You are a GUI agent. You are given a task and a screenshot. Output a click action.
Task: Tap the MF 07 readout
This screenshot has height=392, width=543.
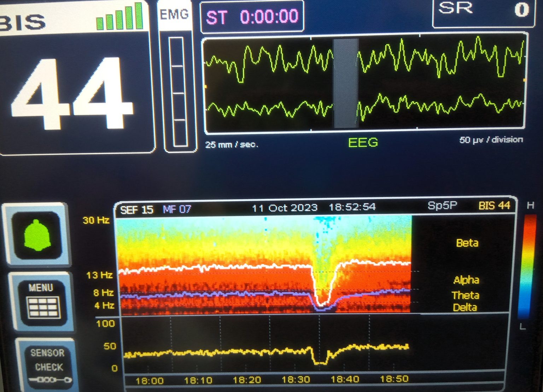177,209
